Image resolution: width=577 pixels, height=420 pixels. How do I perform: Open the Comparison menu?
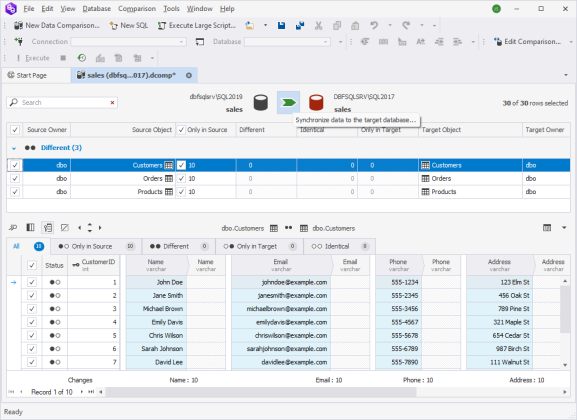pos(137,8)
